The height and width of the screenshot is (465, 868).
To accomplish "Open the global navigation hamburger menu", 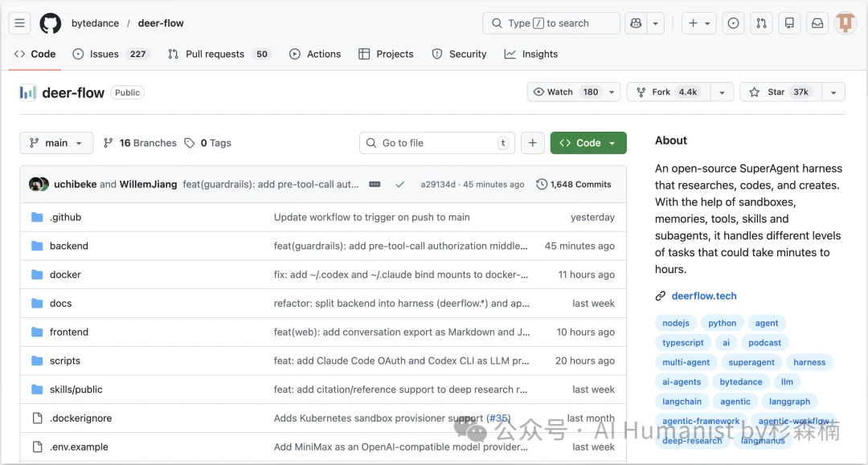I will pyautogui.click(x=19, y=22).
